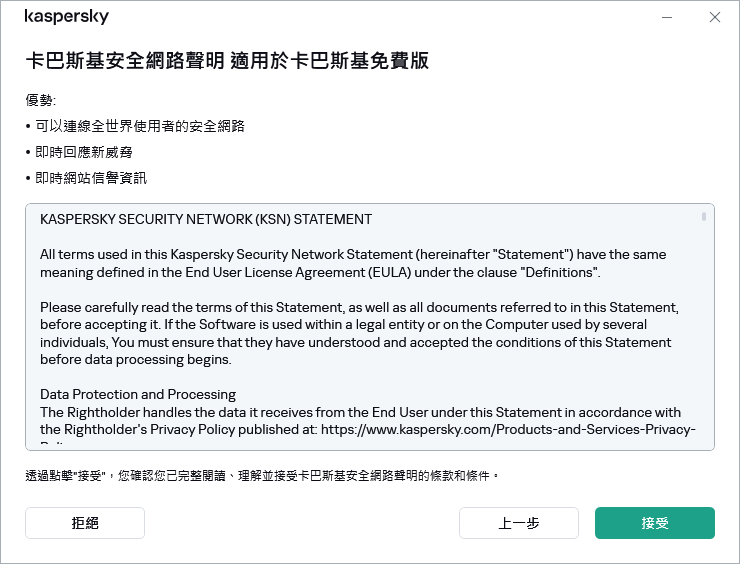Select the 即時回應新威脅 bullet item
Screen dimensions: 740x564
83,152
